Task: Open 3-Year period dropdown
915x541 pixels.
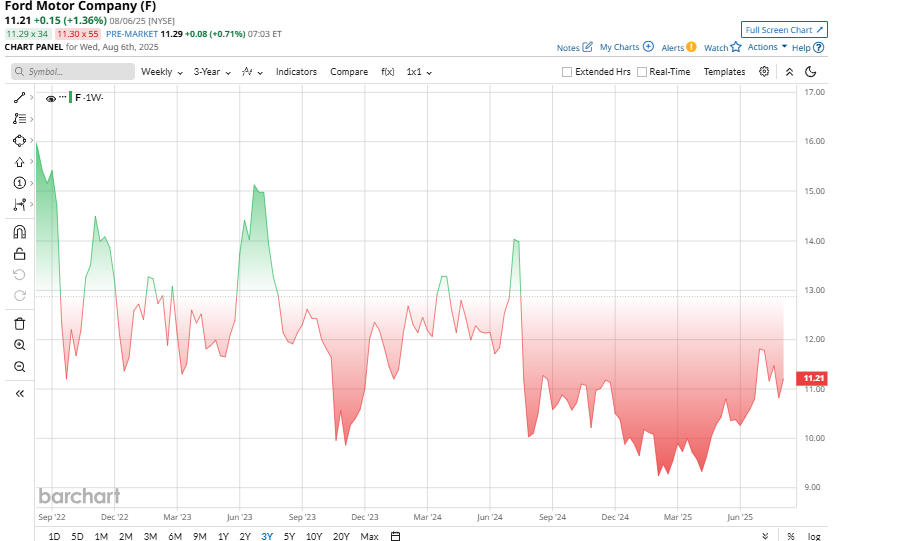Action: (212, 72)
